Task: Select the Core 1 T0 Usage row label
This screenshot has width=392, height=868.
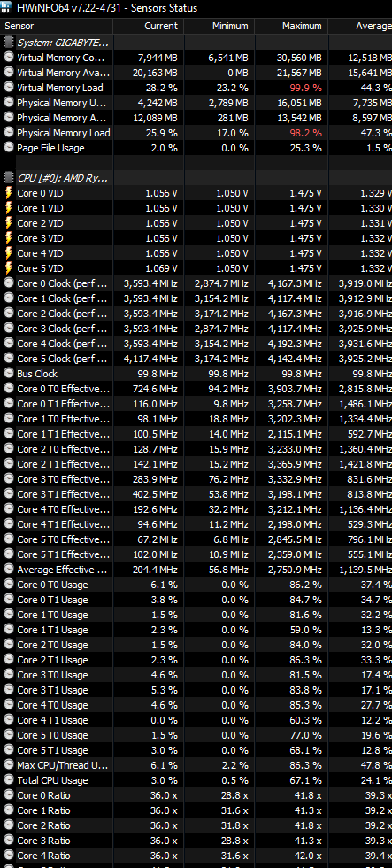Action: coord(52,615)
